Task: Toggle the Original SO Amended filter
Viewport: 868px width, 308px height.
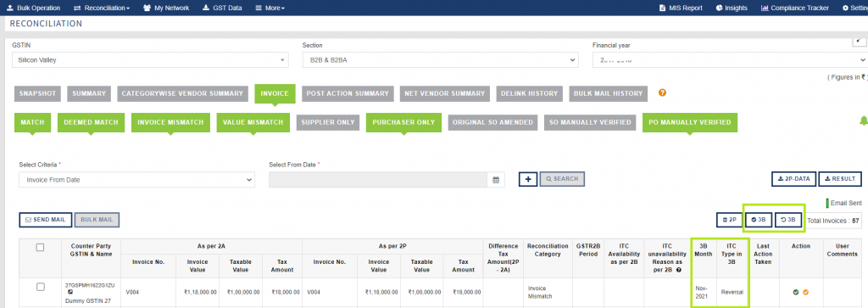Action: click(x=492, y=122)
